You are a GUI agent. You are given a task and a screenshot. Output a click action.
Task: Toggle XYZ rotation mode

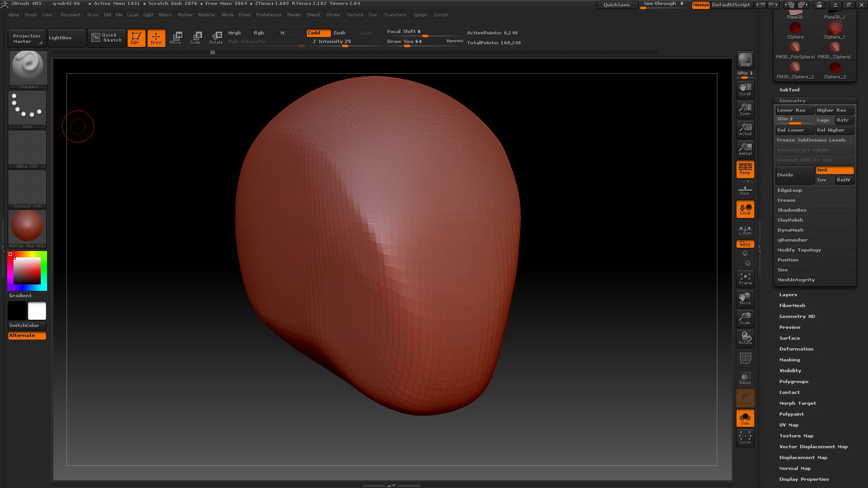pyautogui.click(x=745, y=244)
